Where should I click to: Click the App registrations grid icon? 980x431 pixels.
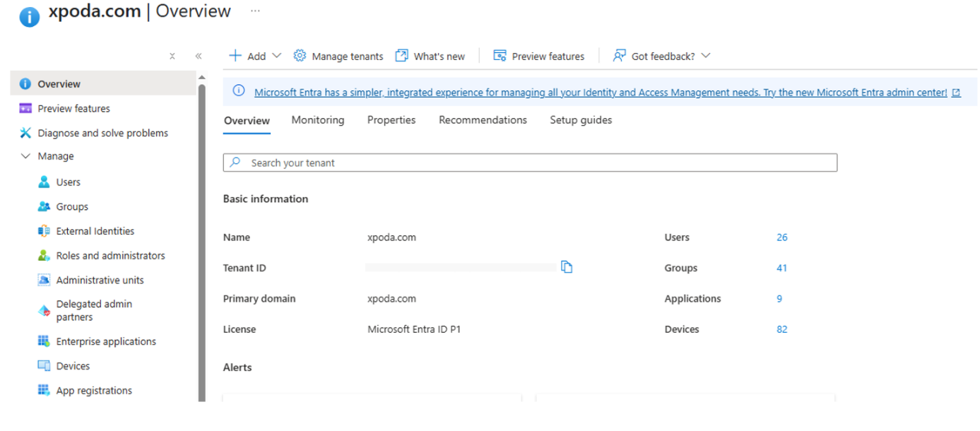[43, 390]
